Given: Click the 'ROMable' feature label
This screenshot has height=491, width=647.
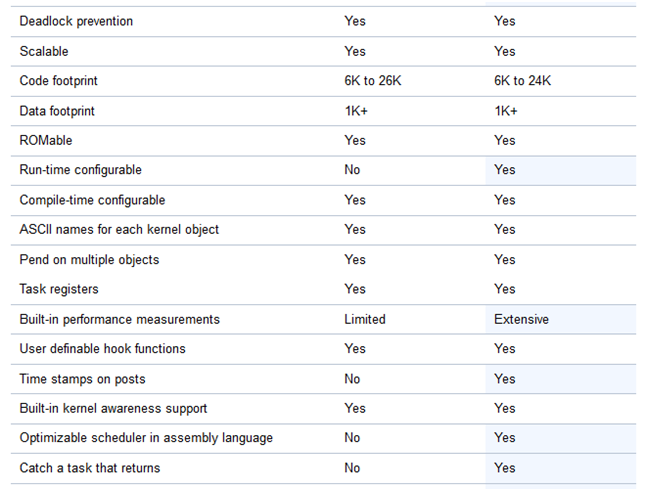Looking at the screenshot, I should tap(46, 140).
